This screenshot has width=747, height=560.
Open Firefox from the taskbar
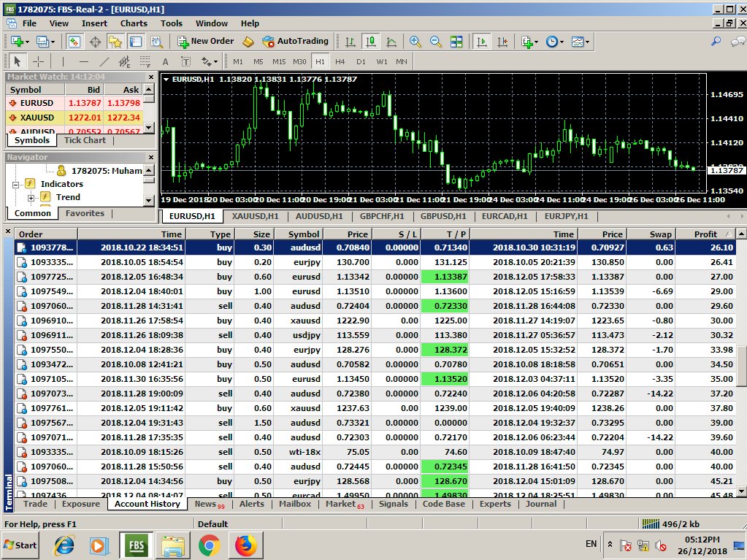(x=245, y=545)
